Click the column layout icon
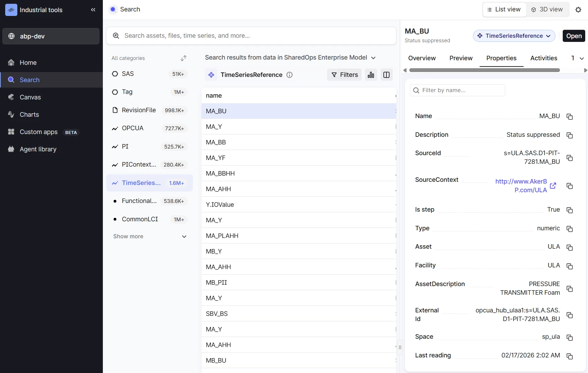The height and width of the screenshot is (373, 588). click(386, 75)
